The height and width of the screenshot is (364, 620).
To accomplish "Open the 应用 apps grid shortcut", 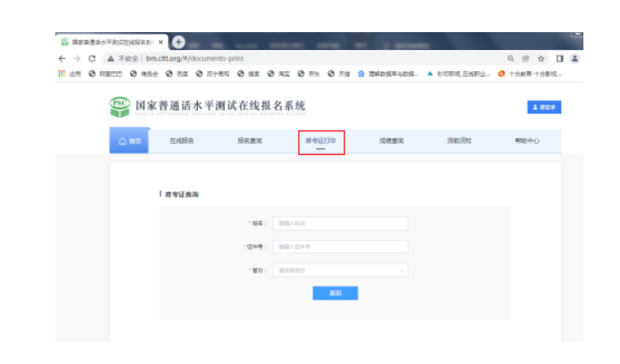I will [70, 73].
